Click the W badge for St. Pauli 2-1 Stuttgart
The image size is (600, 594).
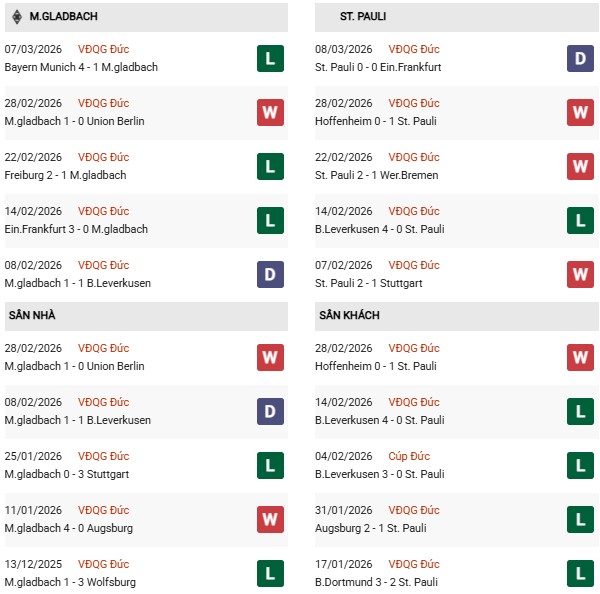click(x=580, y=274)
